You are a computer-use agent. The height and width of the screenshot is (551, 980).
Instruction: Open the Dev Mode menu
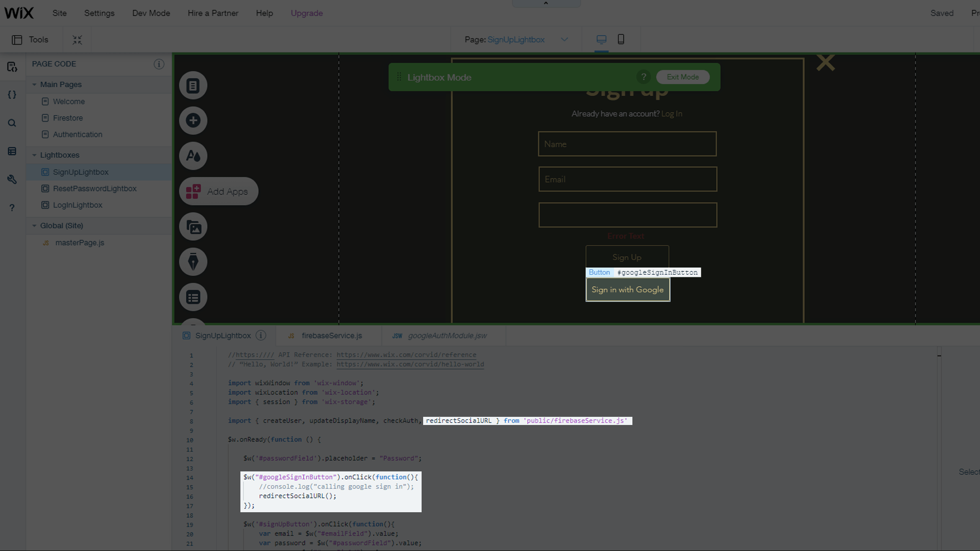[151, 13]
